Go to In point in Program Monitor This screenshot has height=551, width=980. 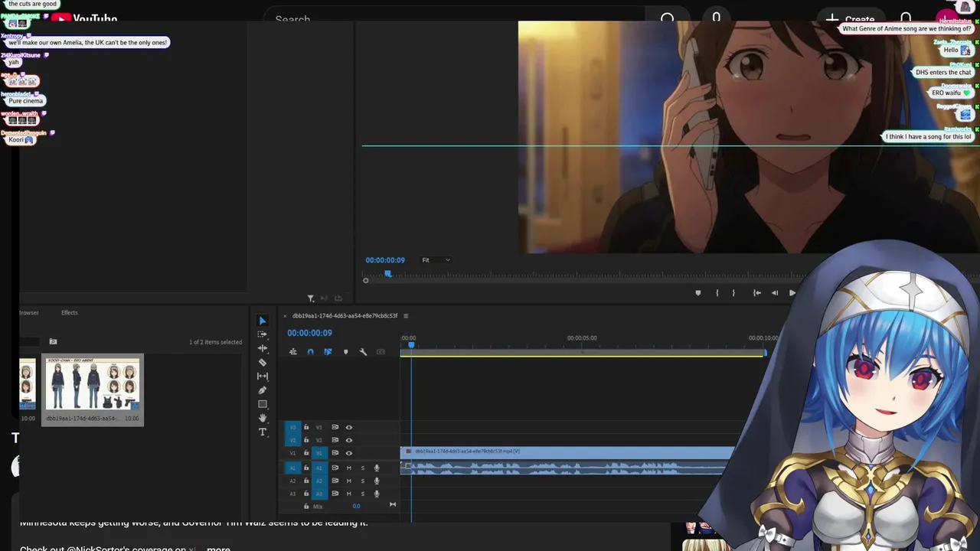(x=756, y=292)
